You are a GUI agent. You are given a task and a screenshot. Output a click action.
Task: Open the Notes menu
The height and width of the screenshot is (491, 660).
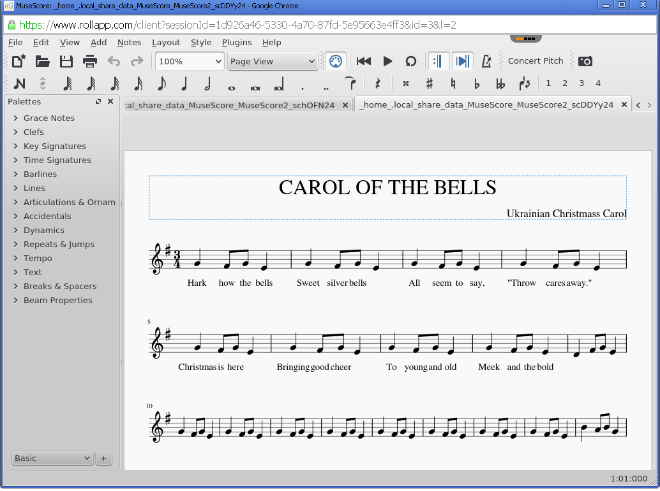129,43
